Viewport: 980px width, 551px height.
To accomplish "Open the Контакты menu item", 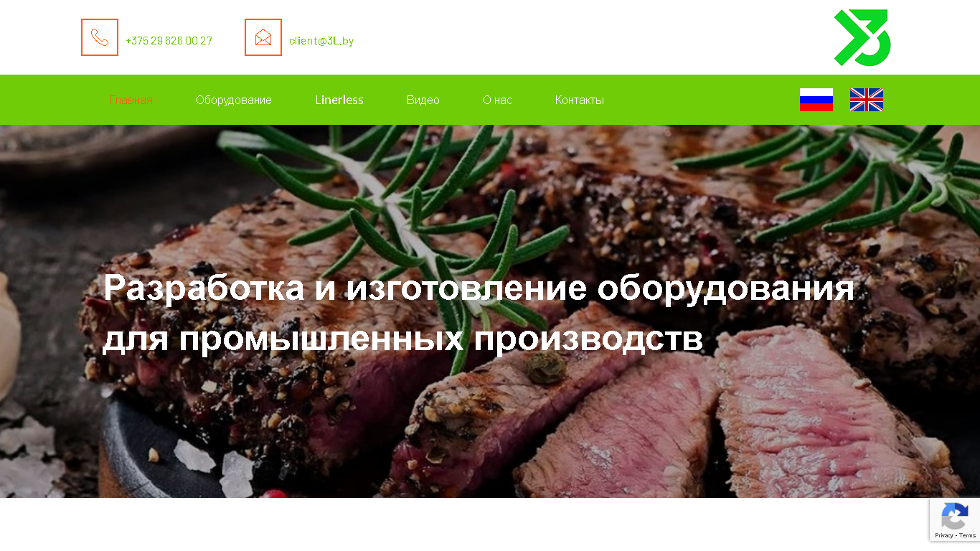I will (580, 100).
